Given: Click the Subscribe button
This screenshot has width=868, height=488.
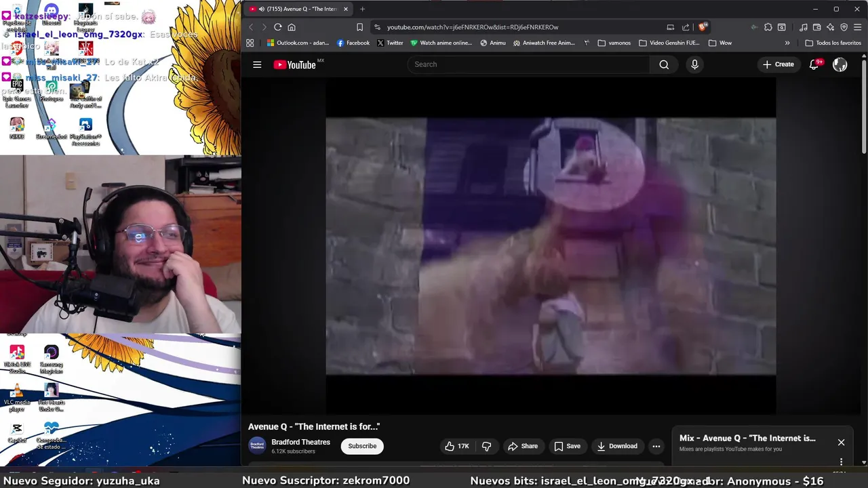Looking at the screenshot, I should click(362, 446).
